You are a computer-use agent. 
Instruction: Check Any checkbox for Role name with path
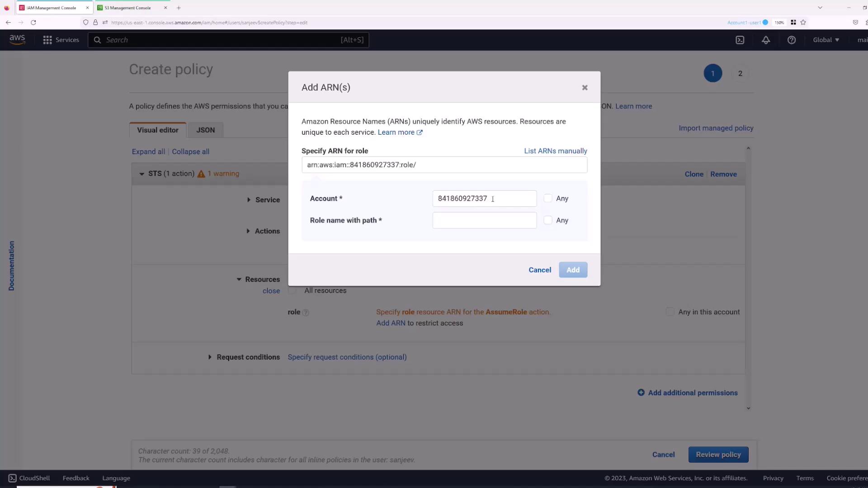548,221
